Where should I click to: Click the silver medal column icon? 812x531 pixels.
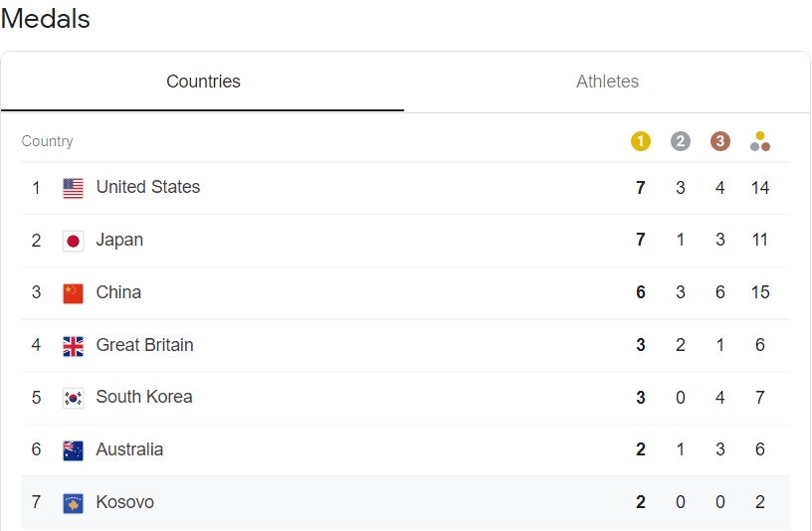681,141
